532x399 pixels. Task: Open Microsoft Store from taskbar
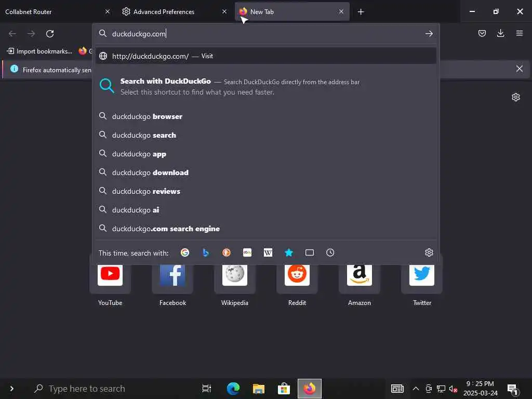(284, 389)
